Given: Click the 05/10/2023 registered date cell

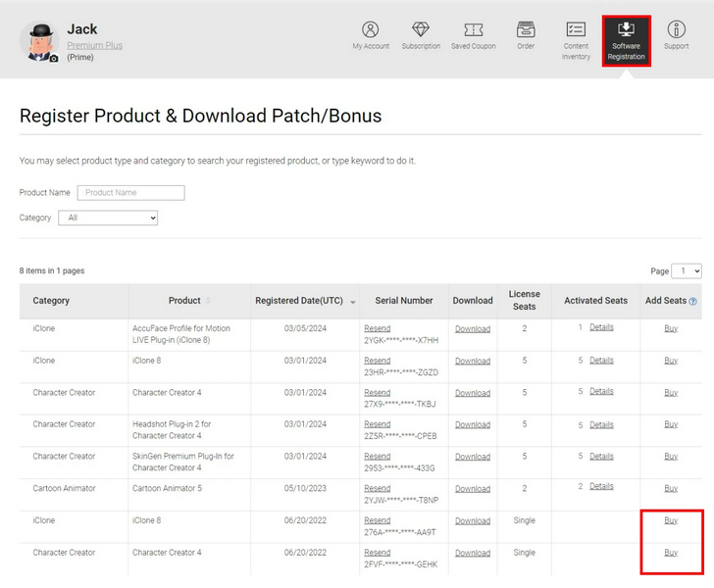Looking at the screenshot, I should [305, 488].
